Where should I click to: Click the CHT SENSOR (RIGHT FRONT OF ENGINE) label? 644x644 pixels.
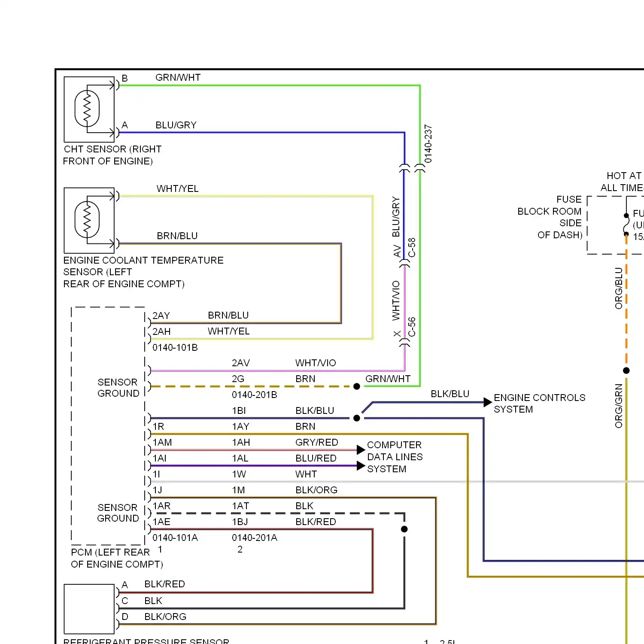(112, 155)
